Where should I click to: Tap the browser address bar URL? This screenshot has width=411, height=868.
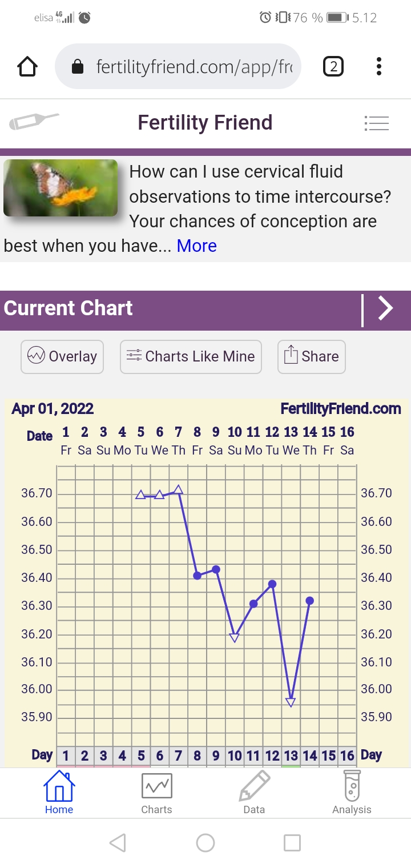[194, 67]
